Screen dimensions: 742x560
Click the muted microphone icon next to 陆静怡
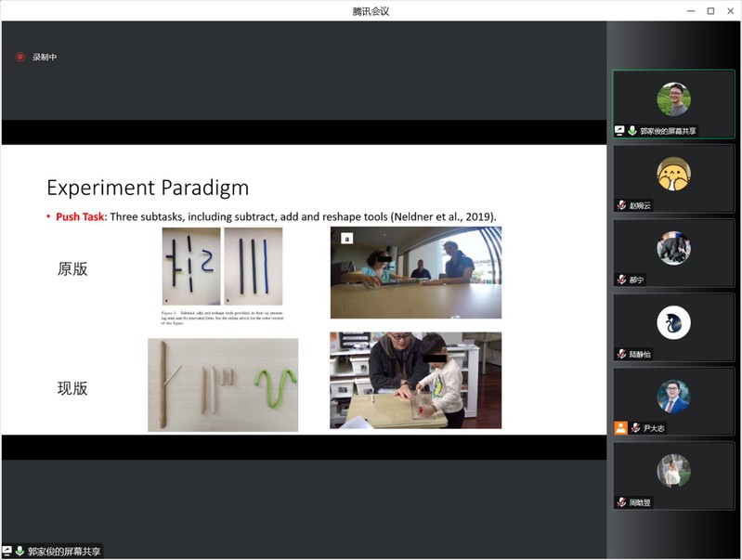tap(622, 354)
